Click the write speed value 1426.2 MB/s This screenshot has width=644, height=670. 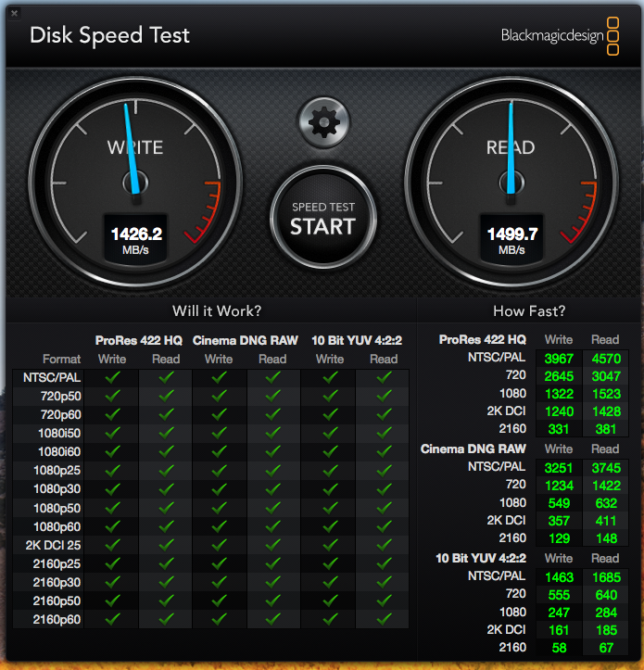[x=136, y=240]
